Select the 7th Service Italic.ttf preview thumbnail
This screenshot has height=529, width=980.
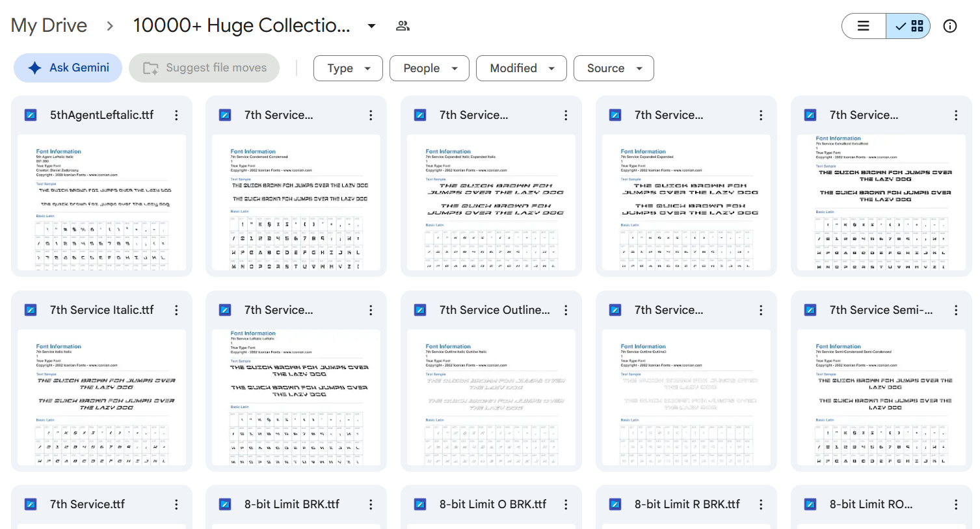click(x=101, y=398)
